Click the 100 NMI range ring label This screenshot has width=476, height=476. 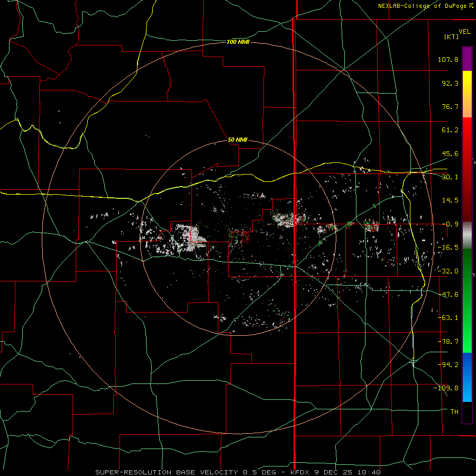pos(238,42)
